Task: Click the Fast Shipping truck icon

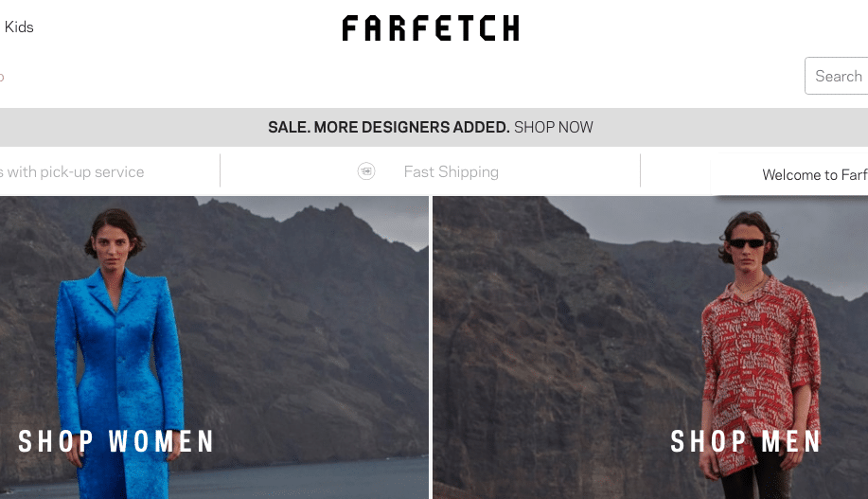Action: pyautogui.click(x=366, y=171)
